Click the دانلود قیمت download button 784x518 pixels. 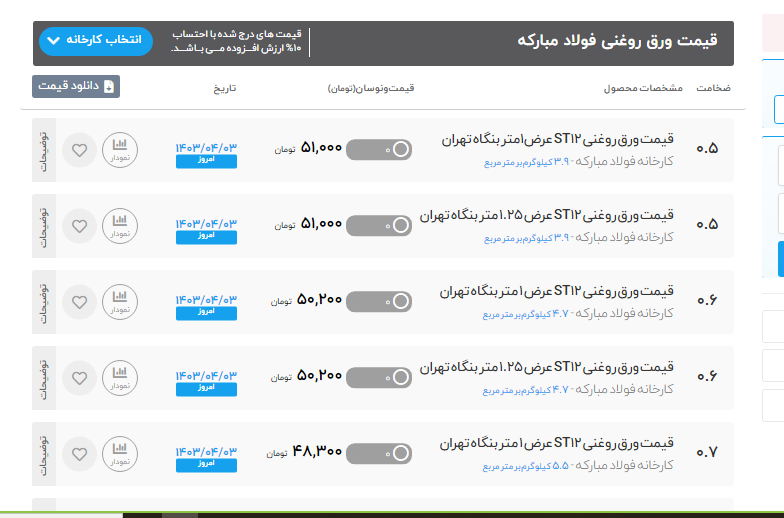point(75,87)
